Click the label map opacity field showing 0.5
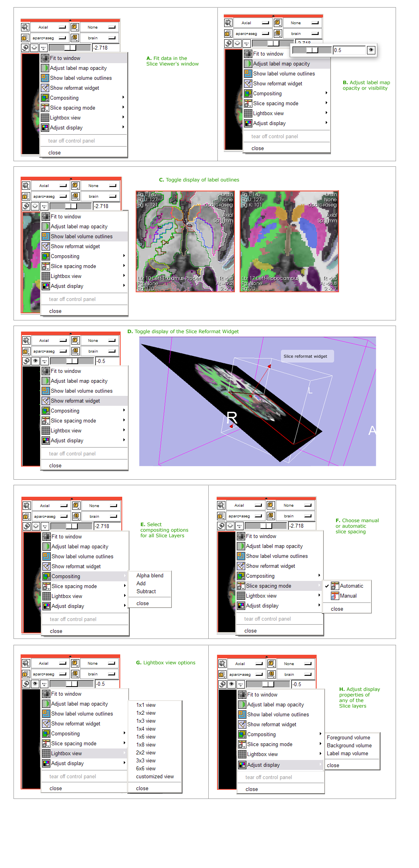 348,50
